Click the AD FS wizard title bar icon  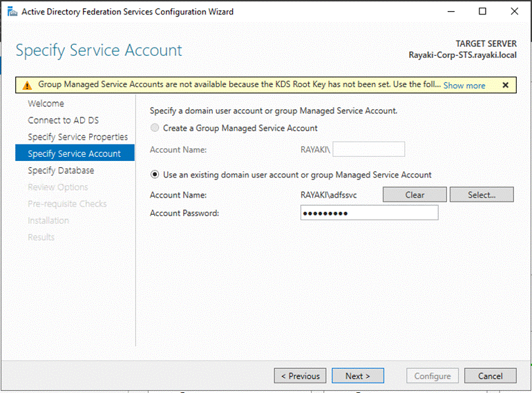(x=12, y=12)
